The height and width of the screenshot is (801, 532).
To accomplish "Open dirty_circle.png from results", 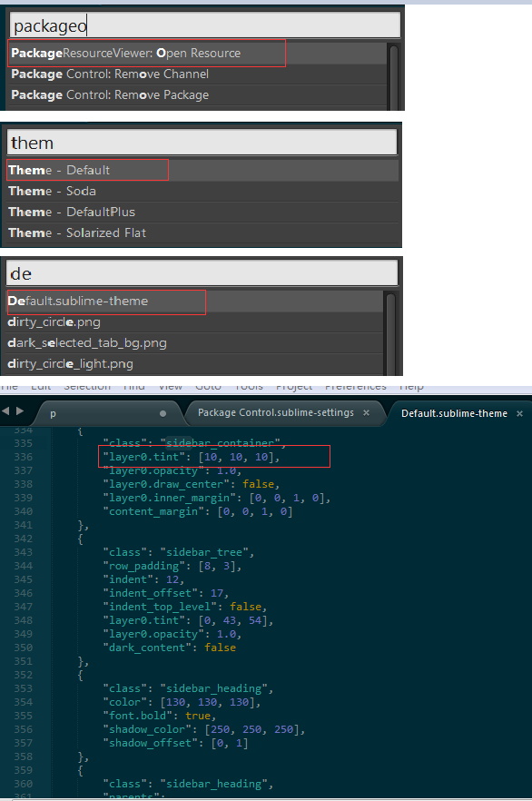I will 195,322.
